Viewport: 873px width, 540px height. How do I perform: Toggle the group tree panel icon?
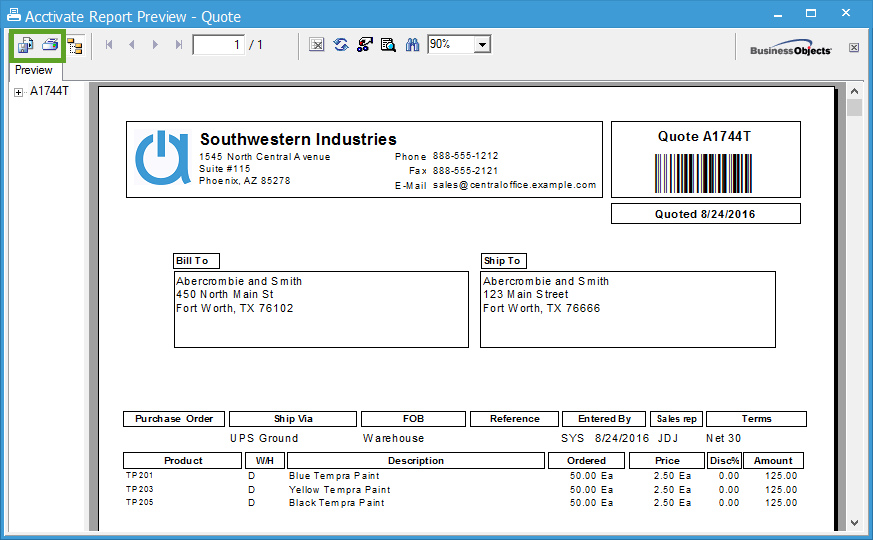[75, 45]
